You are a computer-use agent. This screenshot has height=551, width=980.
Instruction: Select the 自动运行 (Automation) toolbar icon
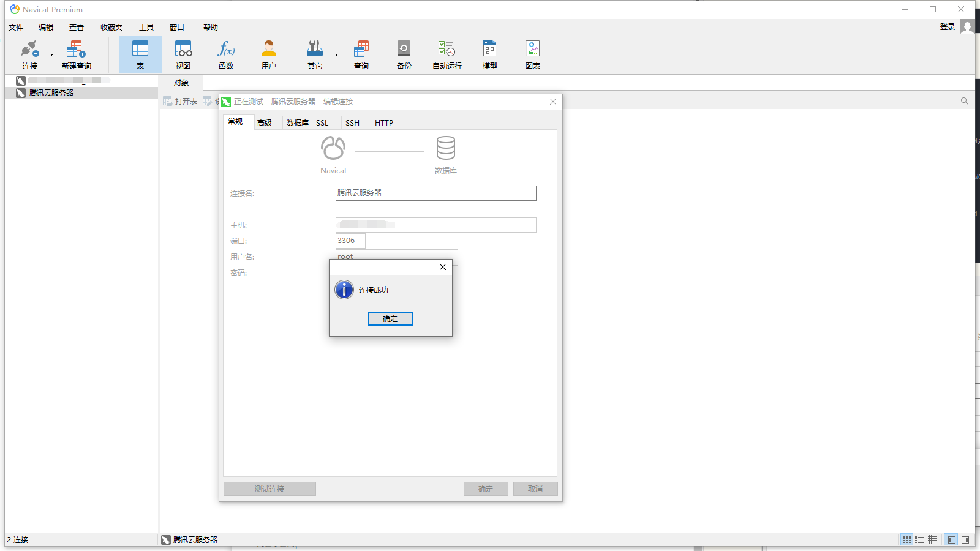(447, 54)
